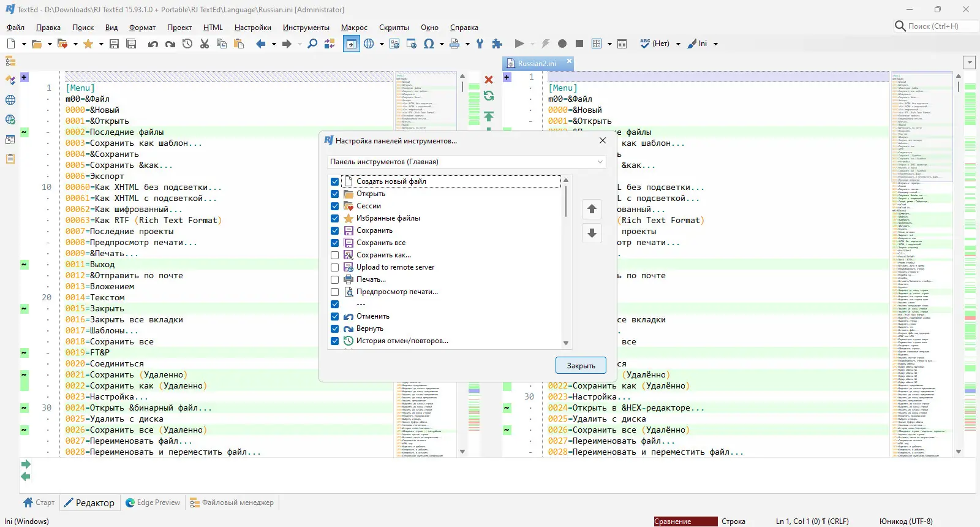
Task: Click the magnifier Find icon in toolbar
Action: coord(312,44)
